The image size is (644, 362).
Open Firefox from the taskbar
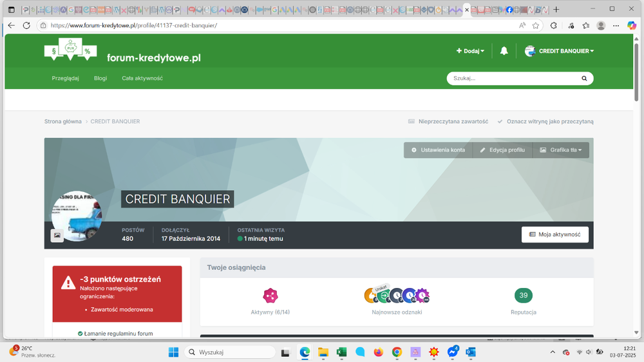378,352
